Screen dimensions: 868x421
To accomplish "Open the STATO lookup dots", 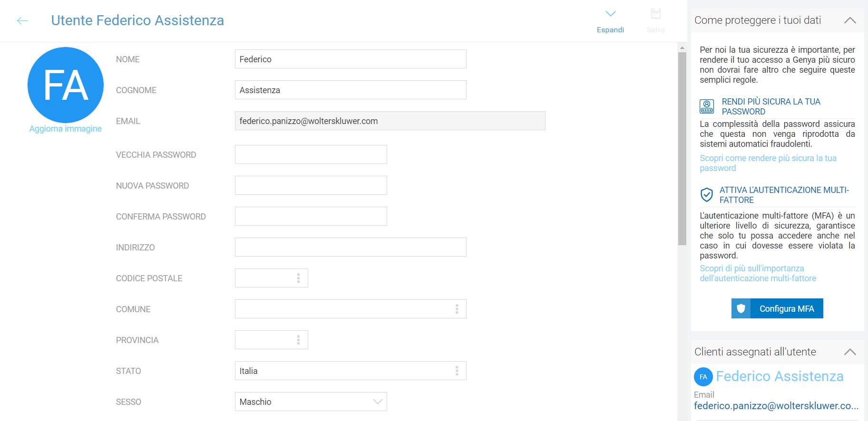I will [457, 371].
